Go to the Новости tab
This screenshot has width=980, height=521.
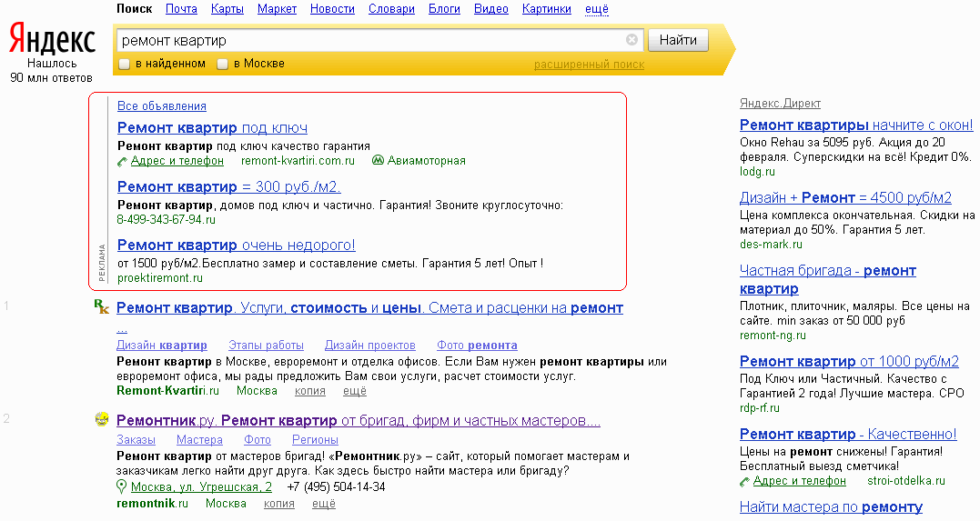(332, 9)
